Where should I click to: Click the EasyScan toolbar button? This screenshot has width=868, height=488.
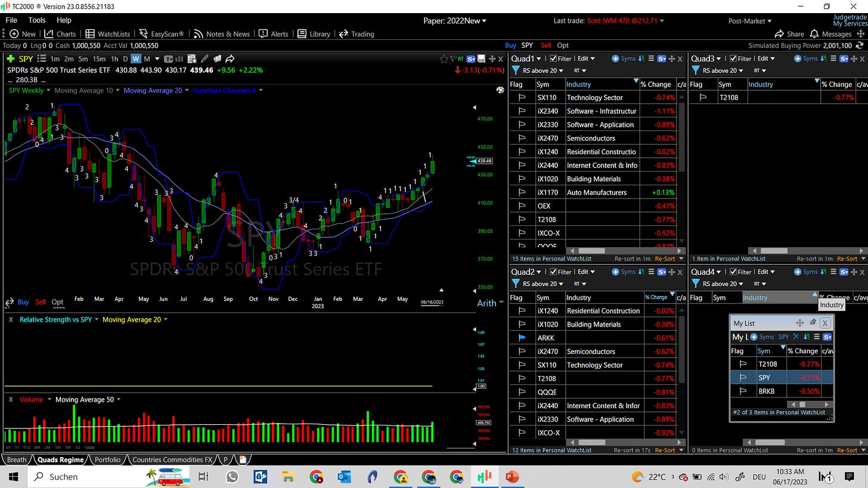162,34
